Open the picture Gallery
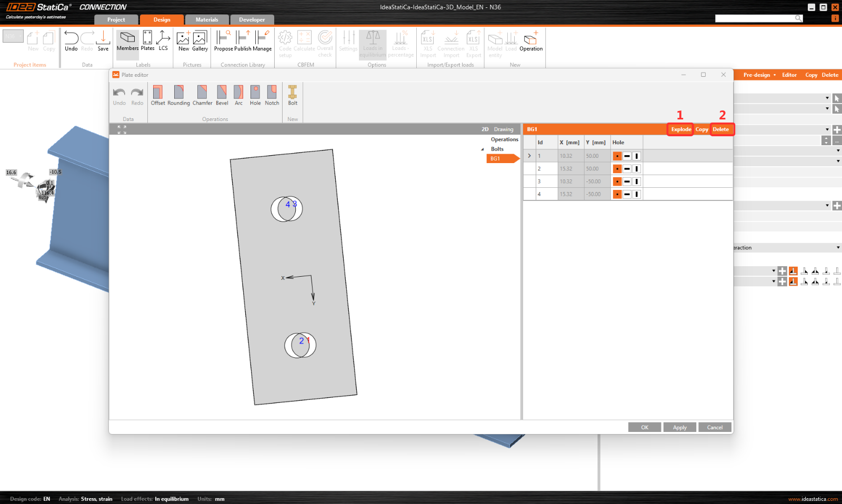The width and height of the screenshot is (842, 504). coord(200,41)
